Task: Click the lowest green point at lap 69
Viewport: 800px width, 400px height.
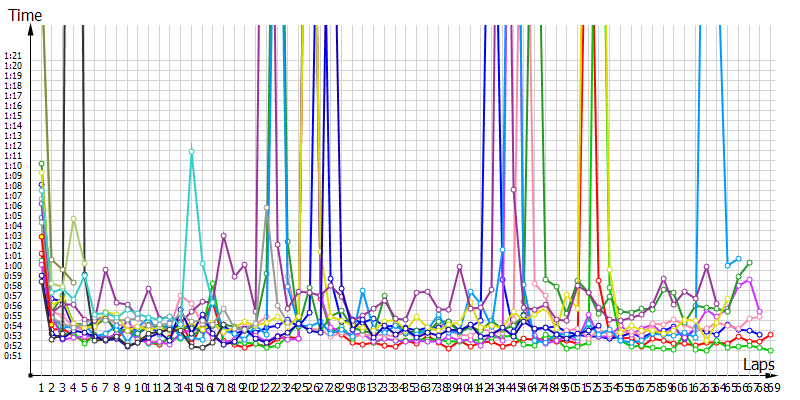Action: click(771, 351)
